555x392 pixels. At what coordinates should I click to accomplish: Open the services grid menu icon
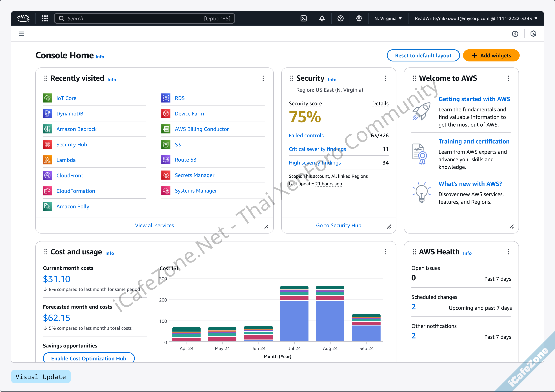click(45, 18)
